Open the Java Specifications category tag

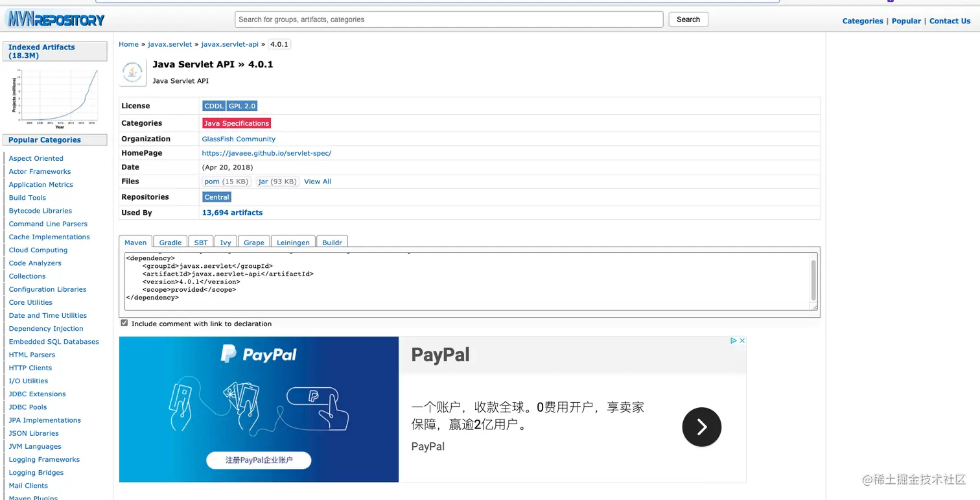[237, 123]
